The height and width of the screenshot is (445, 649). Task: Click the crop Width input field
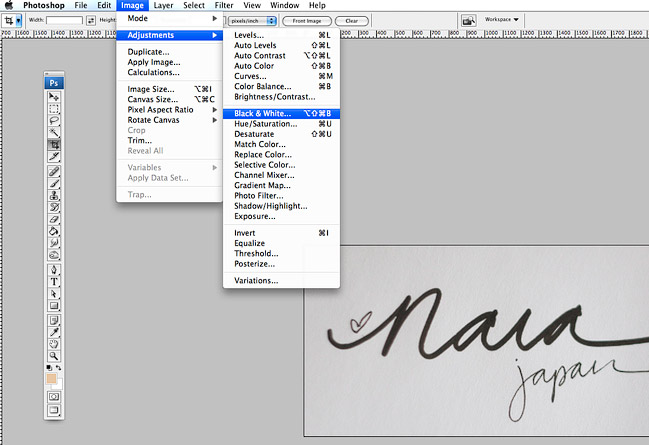(x=64, y=20)
